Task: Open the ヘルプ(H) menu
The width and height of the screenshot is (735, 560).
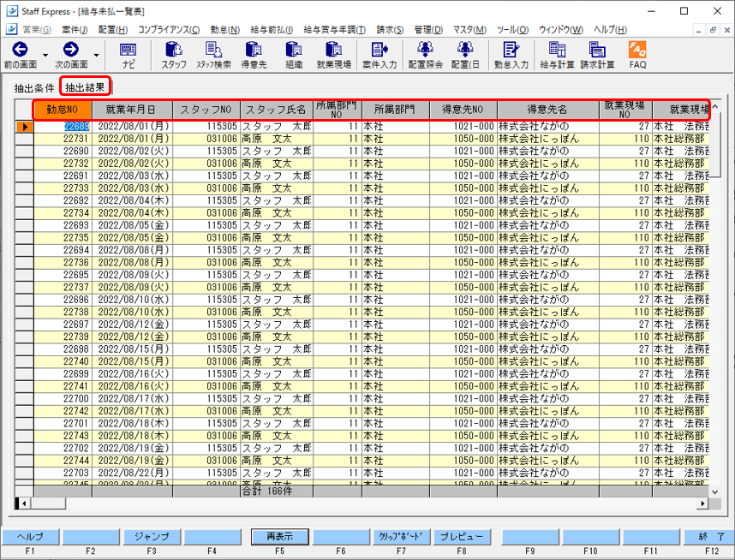Action: pos(610,30)
